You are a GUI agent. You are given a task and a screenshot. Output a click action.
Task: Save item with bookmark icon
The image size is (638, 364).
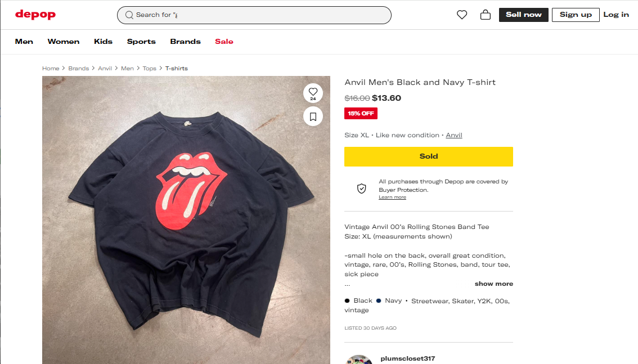coord(313,116)
